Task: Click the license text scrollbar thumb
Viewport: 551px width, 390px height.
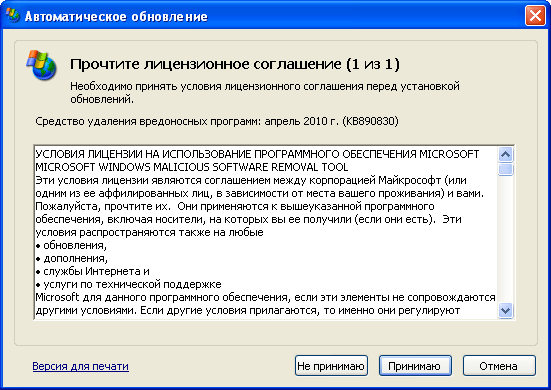Action: tap(505, 169)
